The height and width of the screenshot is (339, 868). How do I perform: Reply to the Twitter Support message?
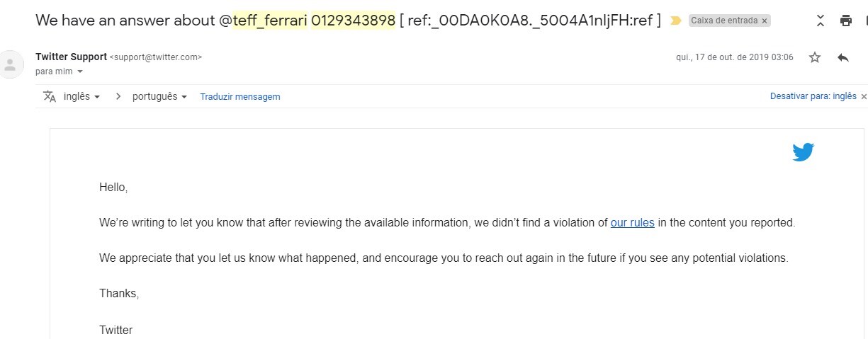click(842, 57)
